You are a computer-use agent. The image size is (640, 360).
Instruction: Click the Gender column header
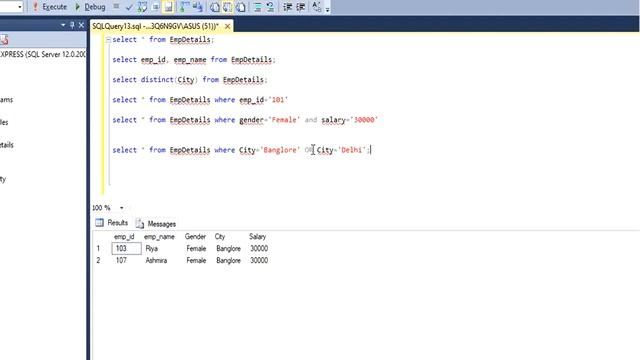pos(195,237)
